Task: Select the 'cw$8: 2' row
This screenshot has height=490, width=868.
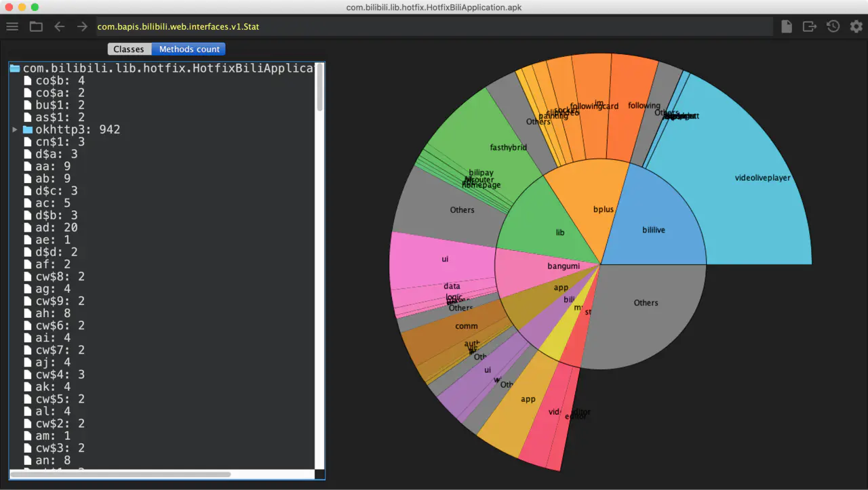Action: click(x=161, y=277)
